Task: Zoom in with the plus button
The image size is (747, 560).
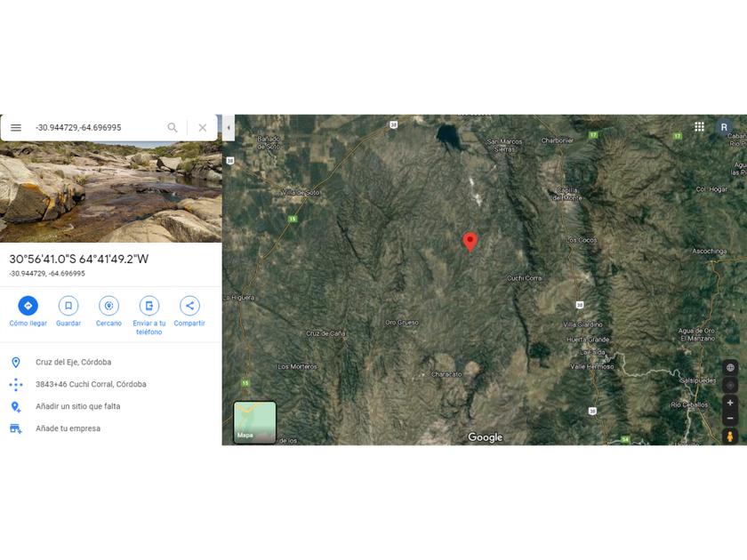Action: pos(730,403)
